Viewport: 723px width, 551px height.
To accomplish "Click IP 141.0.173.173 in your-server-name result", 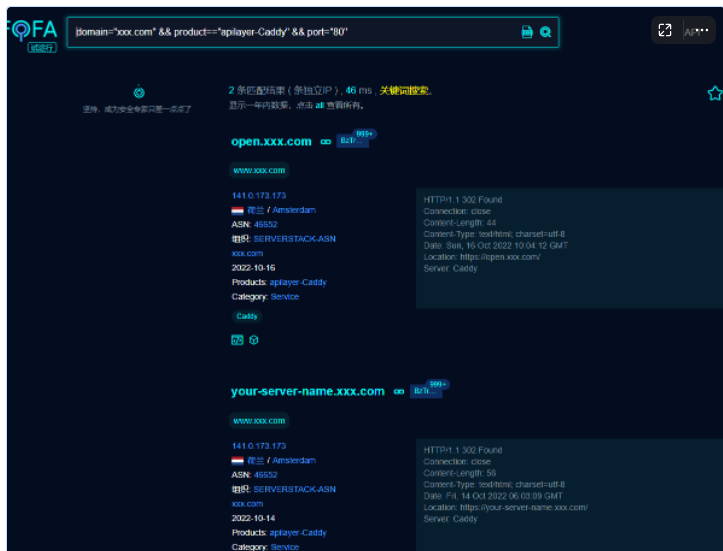I will [259, 446].
